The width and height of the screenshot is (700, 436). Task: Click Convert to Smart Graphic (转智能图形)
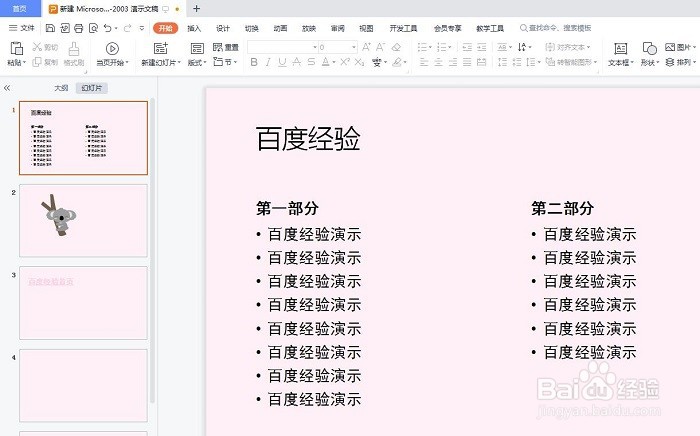571,62
